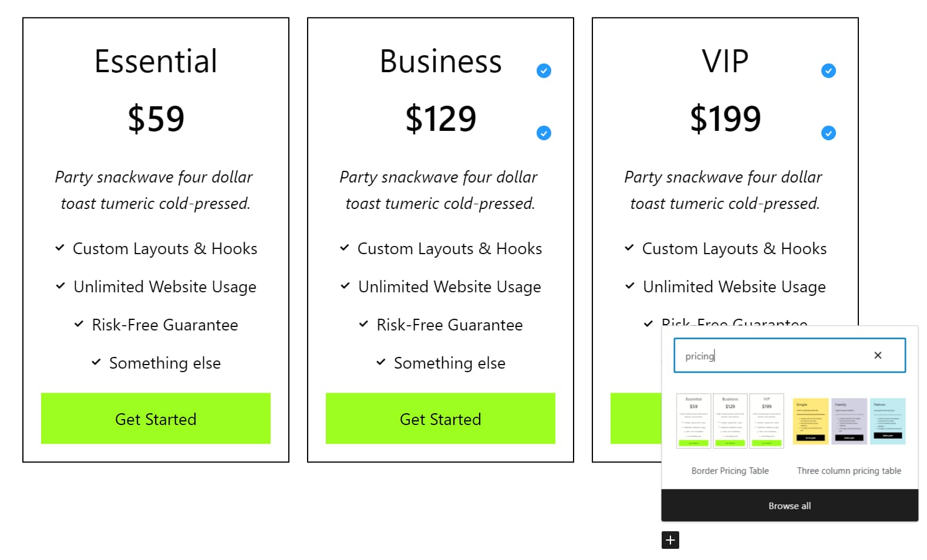Toggle the checkmark for Something else in Essential

point(96,362)
